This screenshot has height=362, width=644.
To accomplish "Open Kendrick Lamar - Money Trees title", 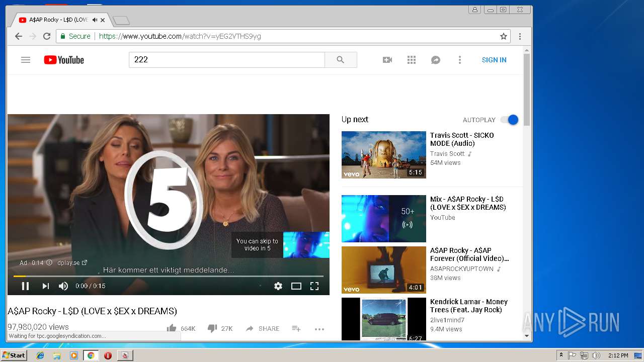I will (x=469, y=306).
